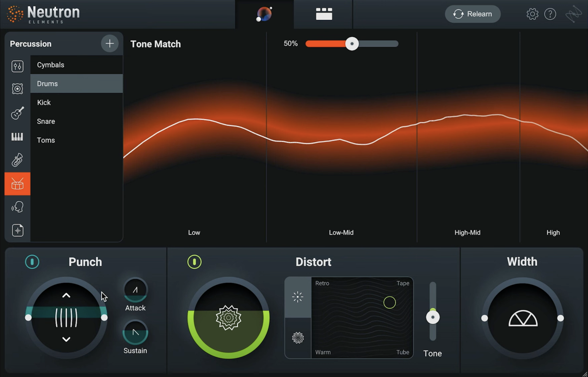Select Snare from the percussion list
The height and width of the screenshot is (377, 588).
point(46,121)
